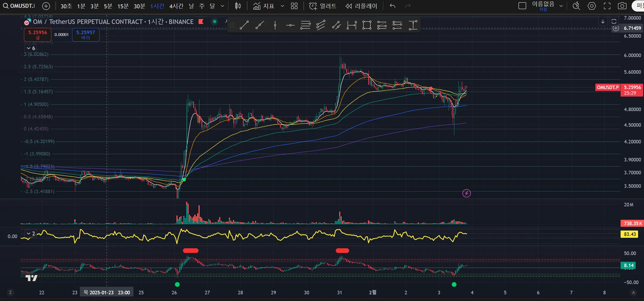Click the purple lightning events marker
The height and width of the screenshot is (301, 644).
click(x=466, y=193)
